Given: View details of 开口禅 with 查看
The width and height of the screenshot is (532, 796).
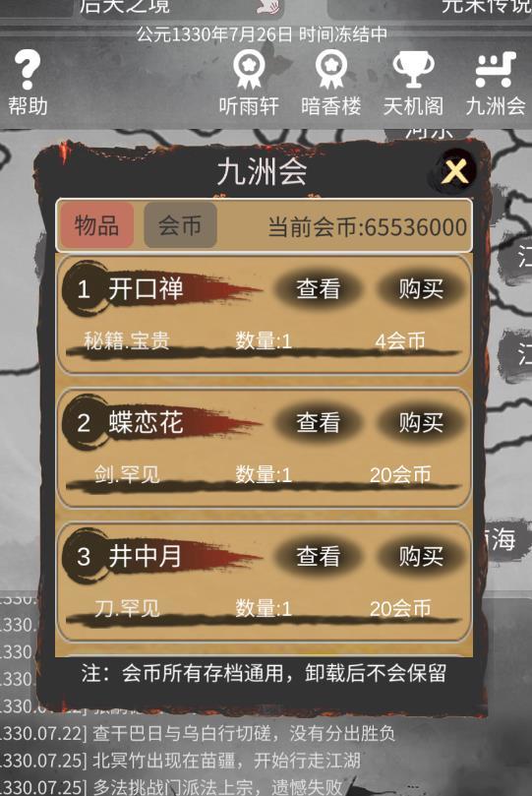Looking at the screenshot, I should click(318, 289).
